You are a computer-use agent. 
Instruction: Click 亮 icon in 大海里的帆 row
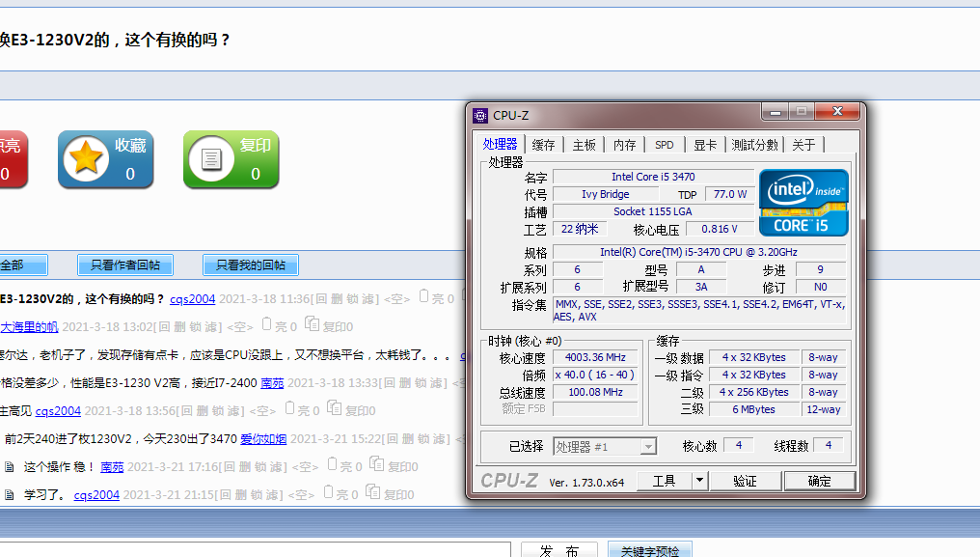coord(267,324)
